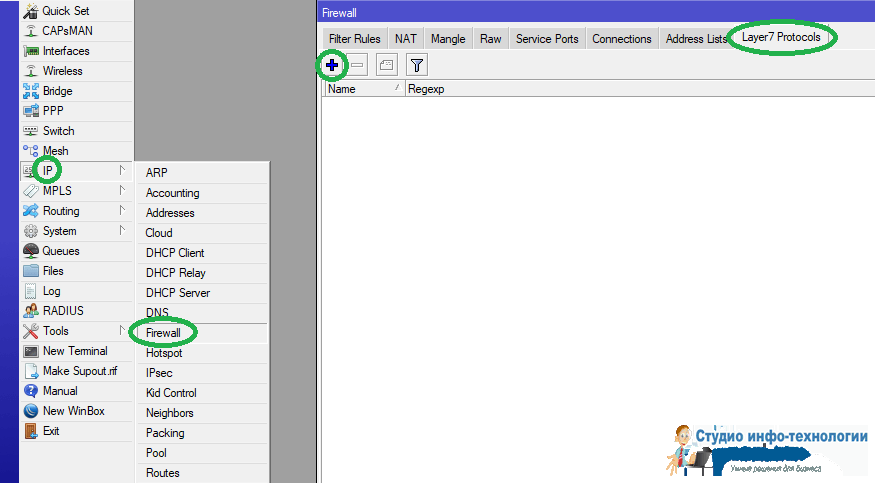Expand the Tools submenu arrow
This screenshot has height=483, width=875.
pos(121,330)
